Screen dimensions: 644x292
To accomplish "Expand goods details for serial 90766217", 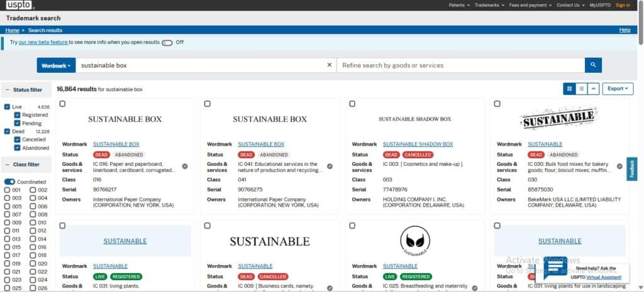I will [185, 166].
